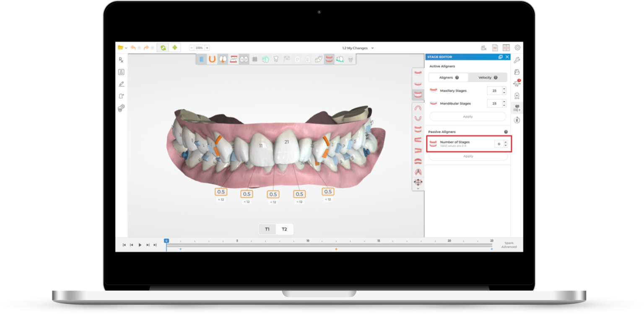The image size is (644, 314).
Task: Toggle the bolton analysis refresh icon
Action: pos(163,47)
